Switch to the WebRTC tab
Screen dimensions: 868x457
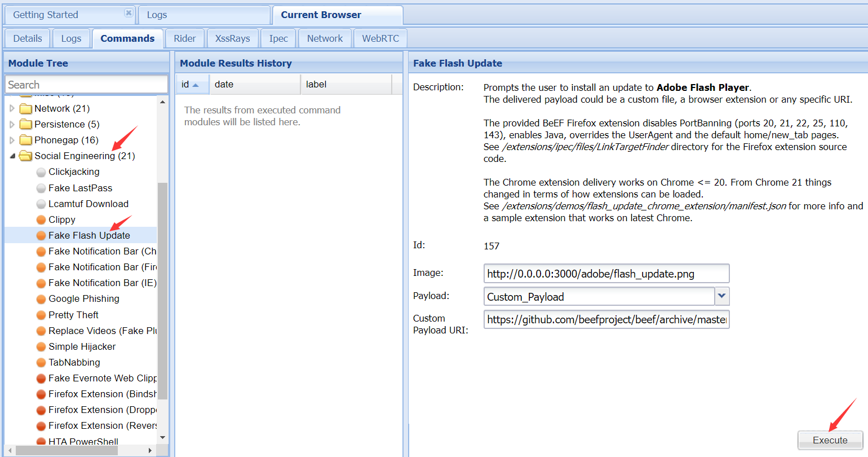pos(380,38)
